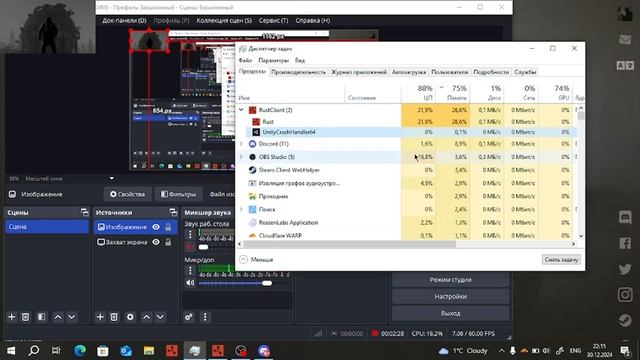
Task: Open Файл menu in Task Manager
Action: pos(245,60)
